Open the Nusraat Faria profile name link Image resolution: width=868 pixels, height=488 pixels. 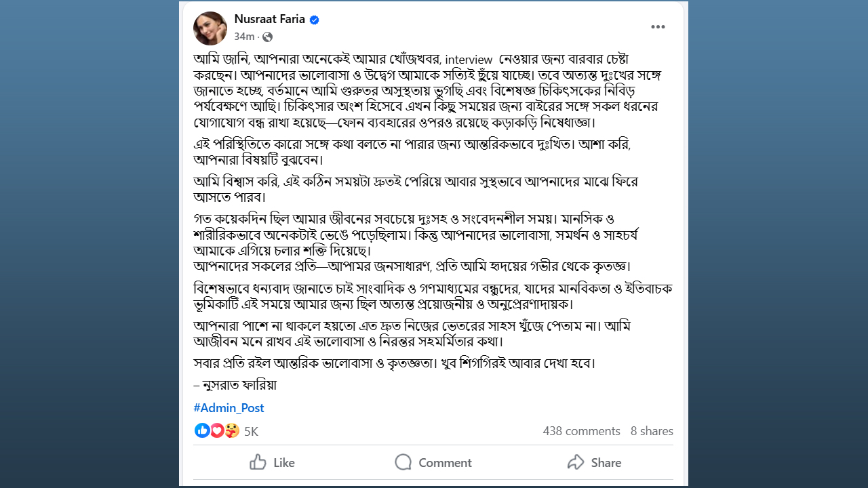point(268,20)
